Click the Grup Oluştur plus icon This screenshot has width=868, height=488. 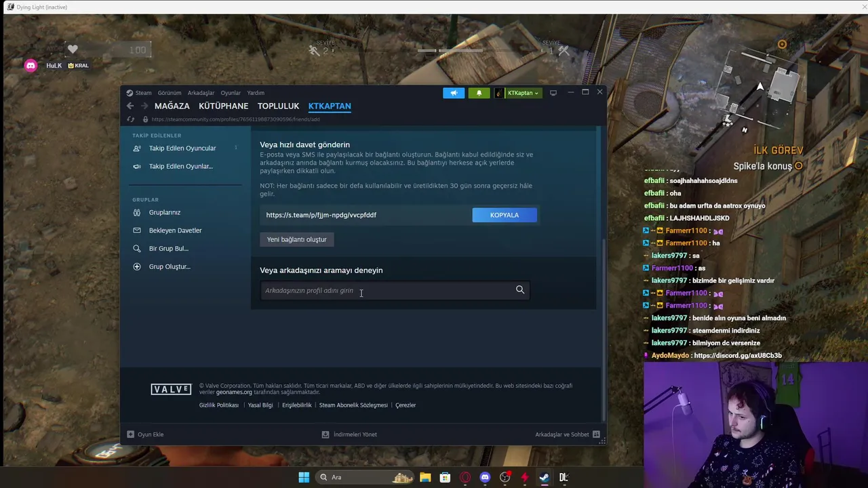(x=137, y=267)
